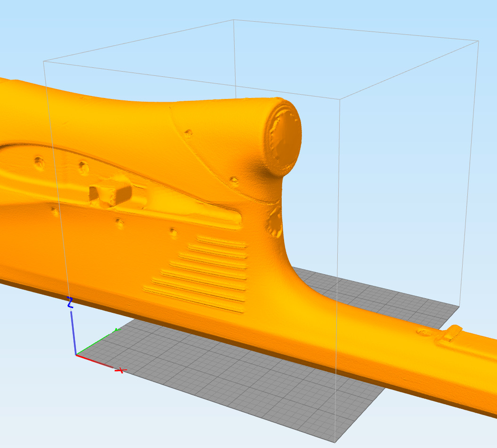The height and width of the screenshot is (448, 497).
Task: Click the round end cap on model
Action: tap(283, 137)
